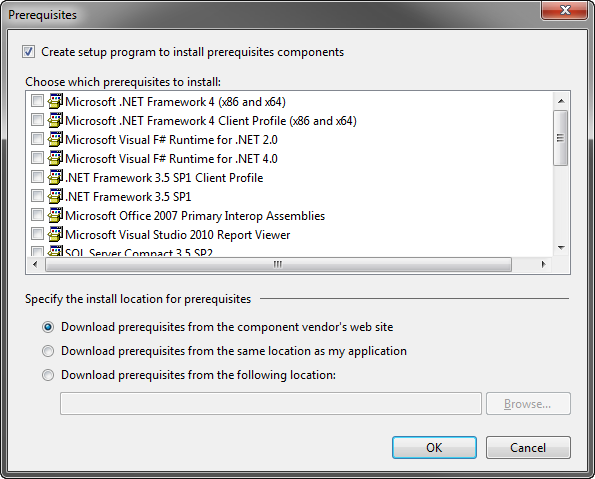Uncheck Create setup program to install prerequisites

(x=28, y=52)
